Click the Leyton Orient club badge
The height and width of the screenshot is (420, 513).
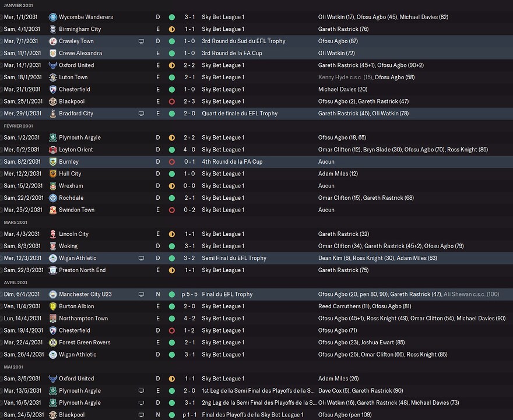(x=52, y=150)
